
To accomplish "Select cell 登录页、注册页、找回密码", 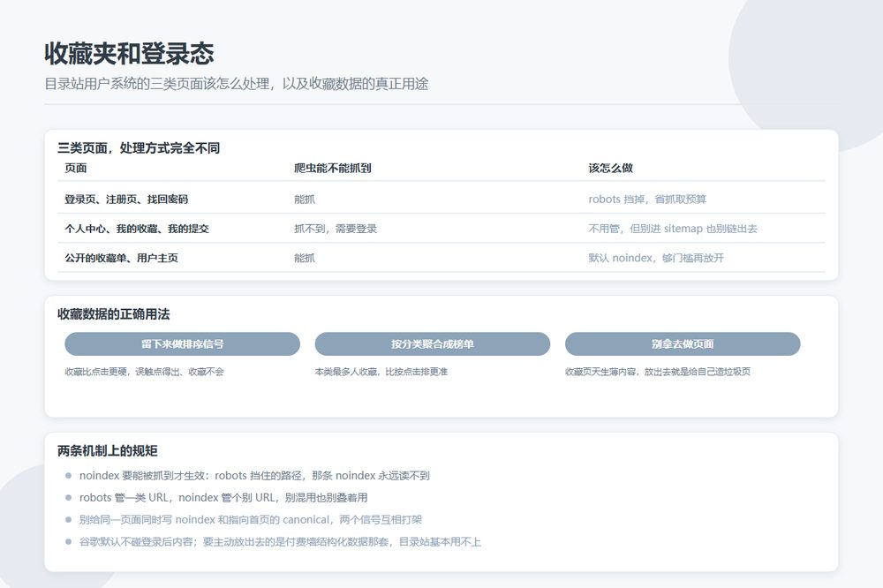I will click(126, 199).
